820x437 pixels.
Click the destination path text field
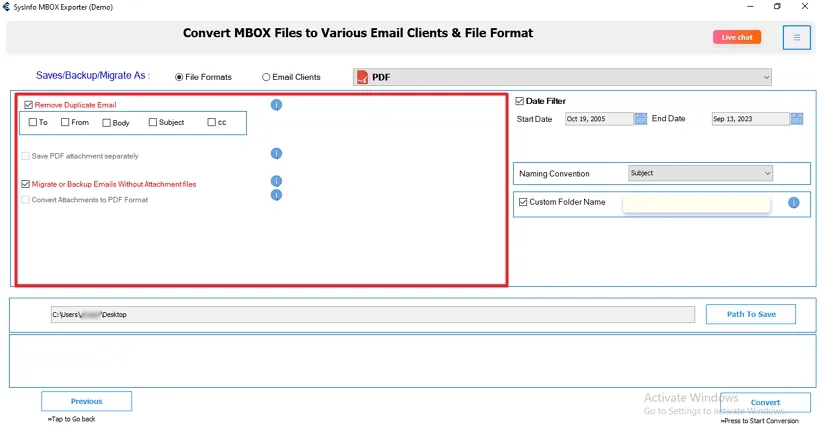pyautogui.click(x=372, y=314)
